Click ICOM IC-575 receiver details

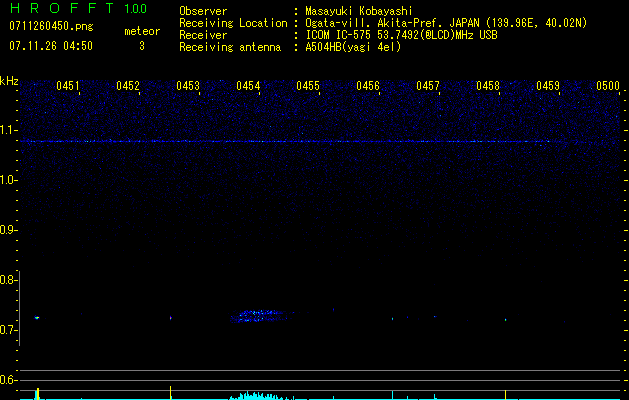pos(401,35)
